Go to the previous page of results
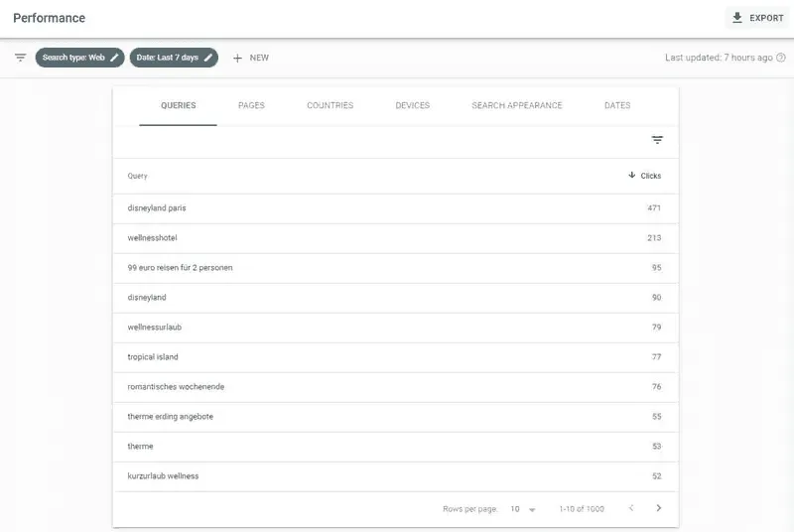Viewport: 794px width, 532px height. click(630, 508)
